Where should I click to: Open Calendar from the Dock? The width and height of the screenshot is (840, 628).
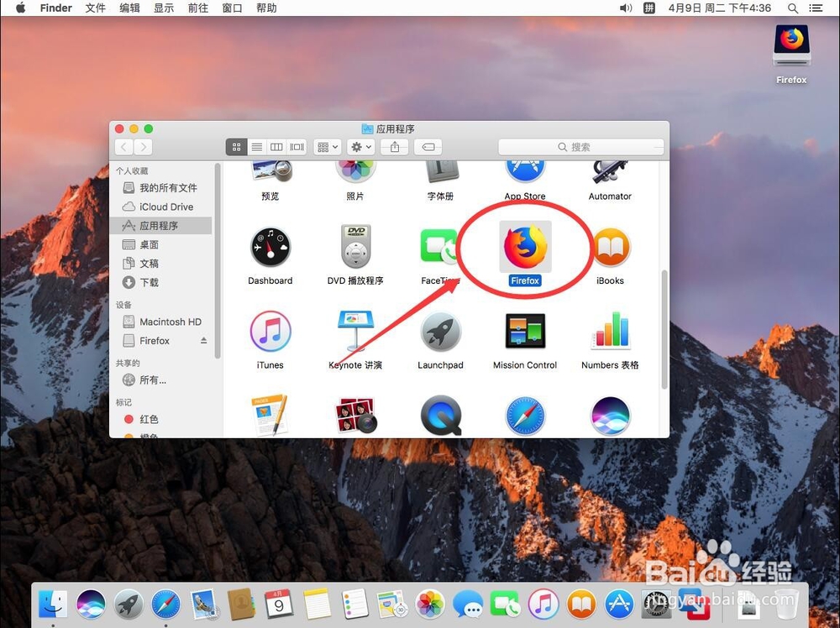click(279, 604)
